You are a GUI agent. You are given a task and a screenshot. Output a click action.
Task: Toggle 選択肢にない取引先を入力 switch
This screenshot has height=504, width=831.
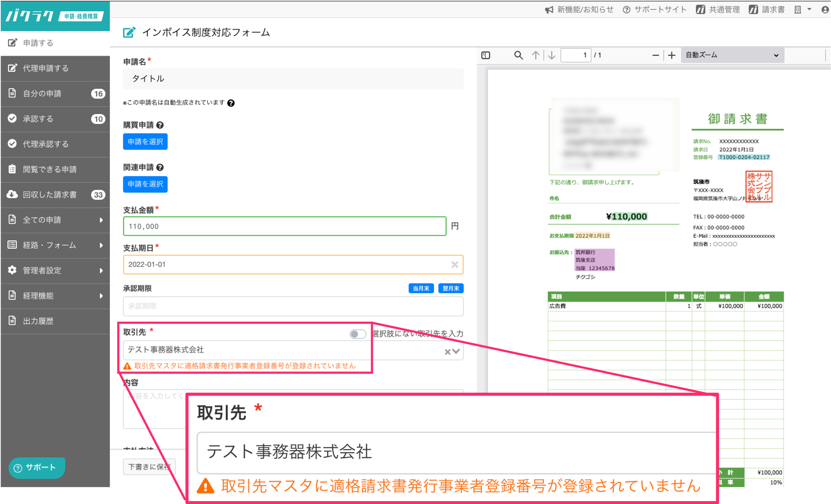357,334
